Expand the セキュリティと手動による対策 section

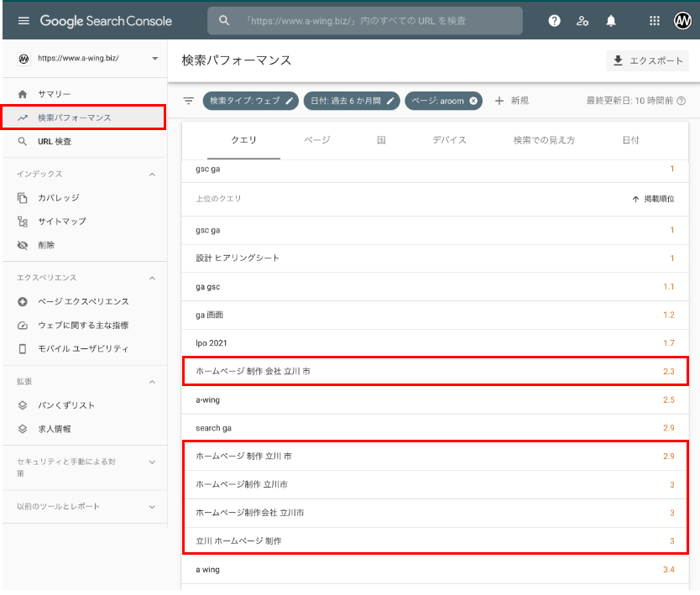[x=152, y=462]
